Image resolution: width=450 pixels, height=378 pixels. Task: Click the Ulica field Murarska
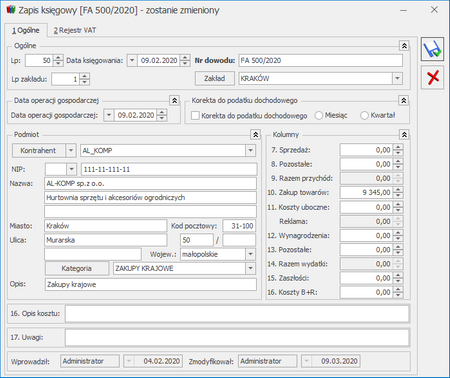pyautogui.click(x=105, y=240)
